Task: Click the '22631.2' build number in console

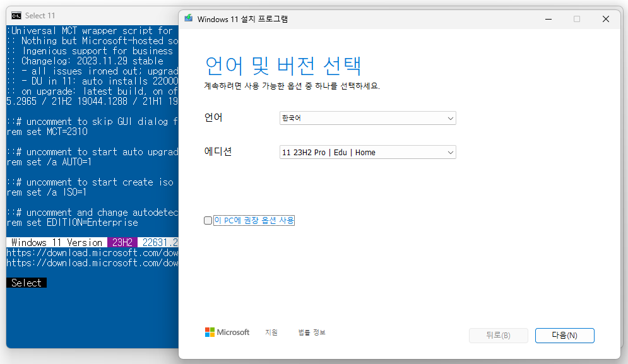Action: pyautogui.click(x=160, y=243)
